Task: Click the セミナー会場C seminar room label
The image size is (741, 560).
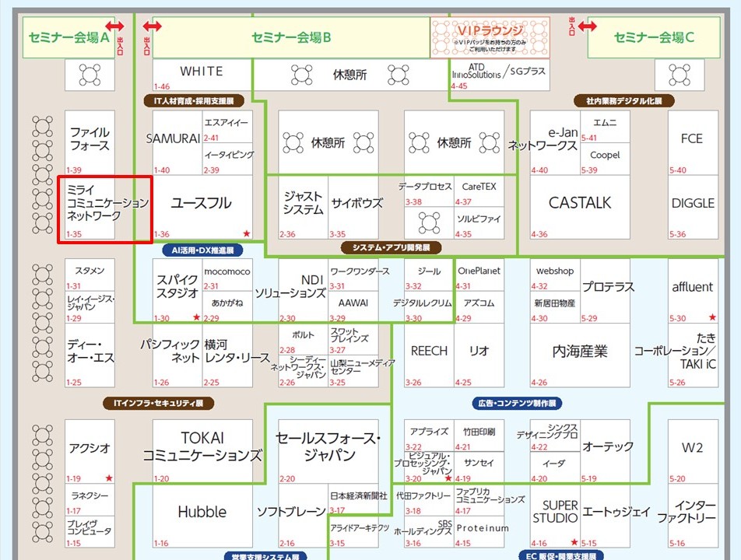Action: click(654, 38)
